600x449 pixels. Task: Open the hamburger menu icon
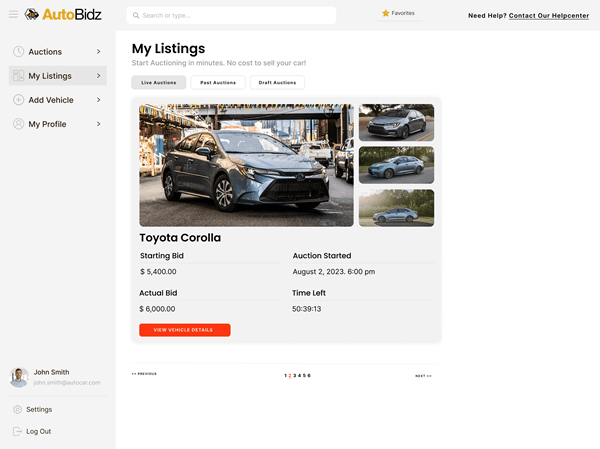point(13,15)
